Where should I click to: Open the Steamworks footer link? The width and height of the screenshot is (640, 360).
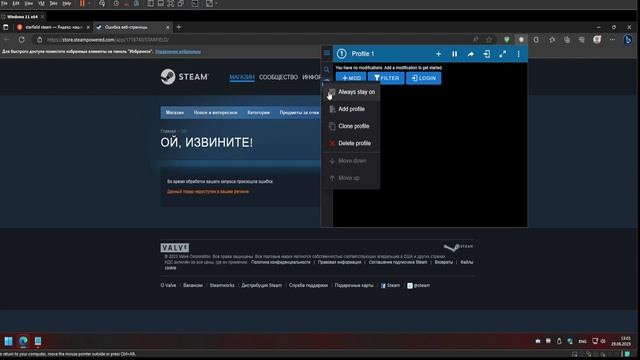222,286
